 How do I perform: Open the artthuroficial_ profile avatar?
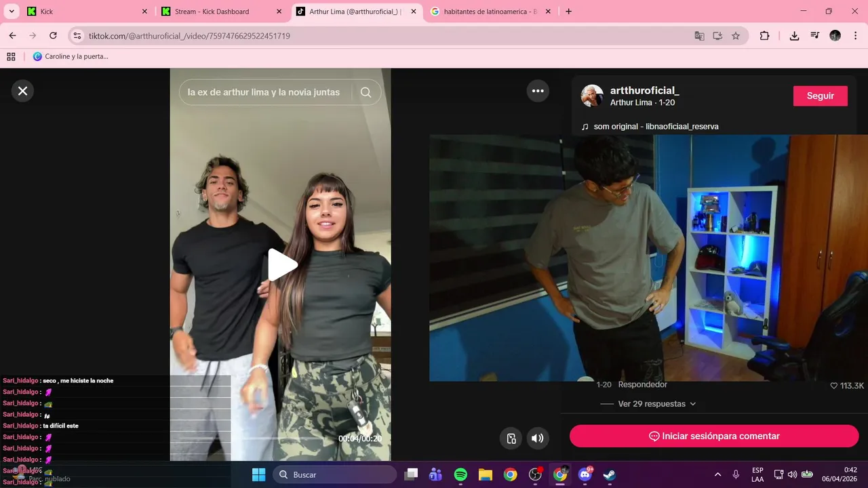592,96
